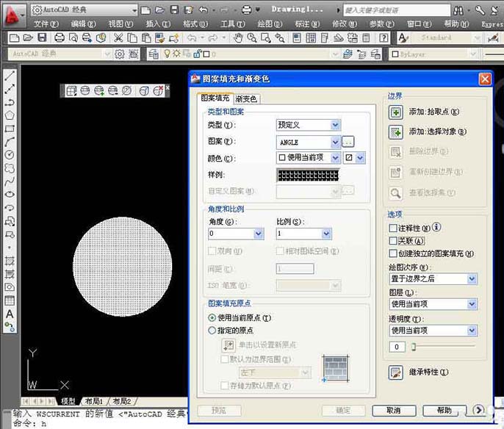
Task: Click the Add Pick Points boundary icon
Action: pos(396,112)
